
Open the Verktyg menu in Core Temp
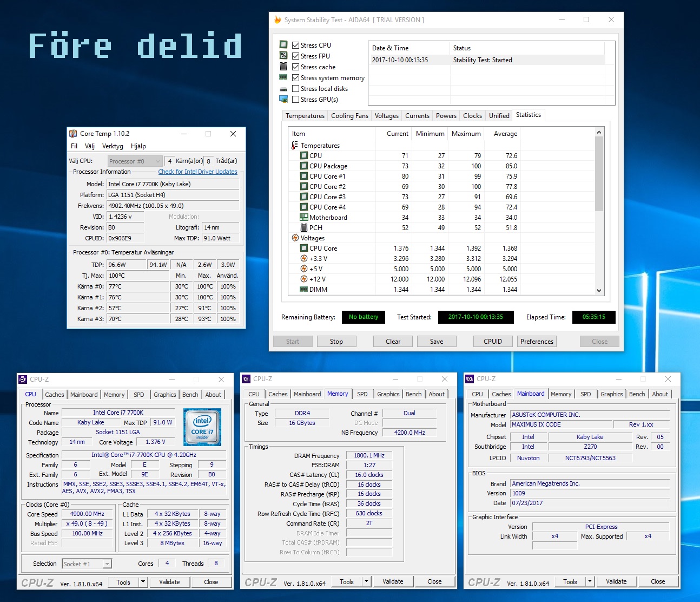(113, 146)
